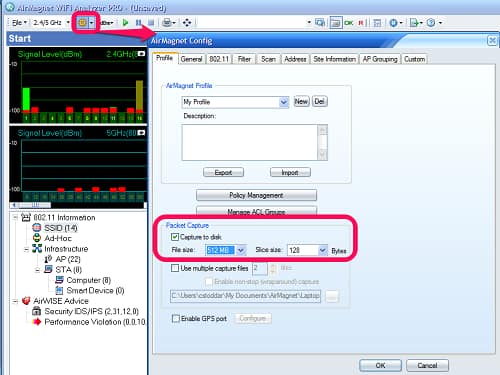Select SSID (14) in the tree

click(61, 228)
